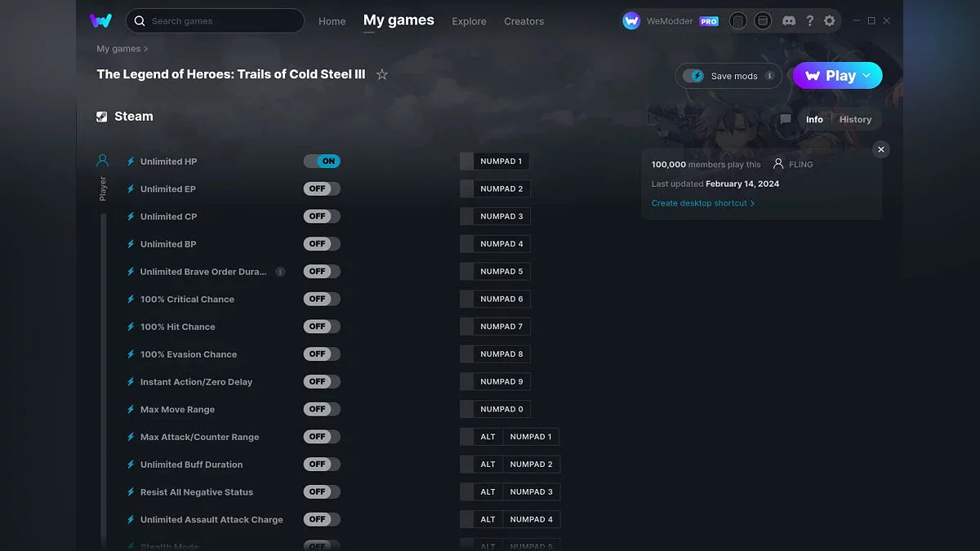Favorite the game with the star icon

(381, 74)
